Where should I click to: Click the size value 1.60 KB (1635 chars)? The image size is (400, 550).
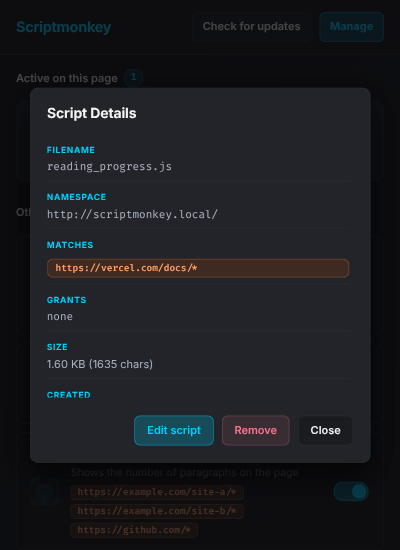[100, 364]
